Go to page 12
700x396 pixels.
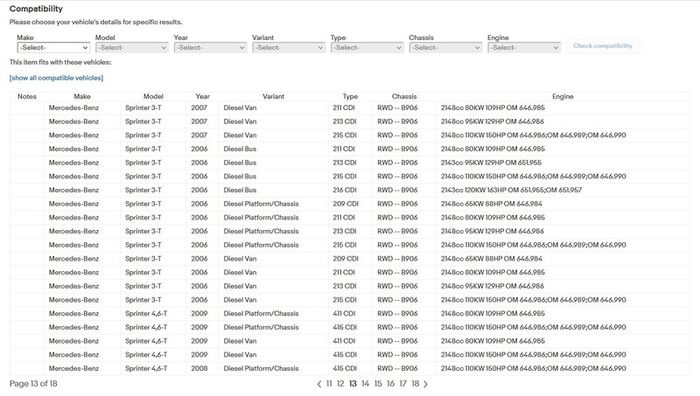tap(340, 383)
